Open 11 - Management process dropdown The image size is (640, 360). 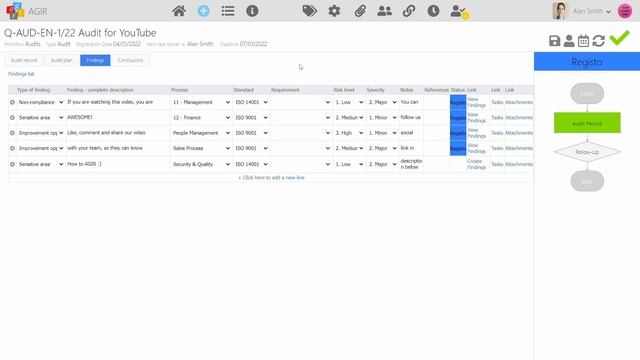(x=201, y=102)
